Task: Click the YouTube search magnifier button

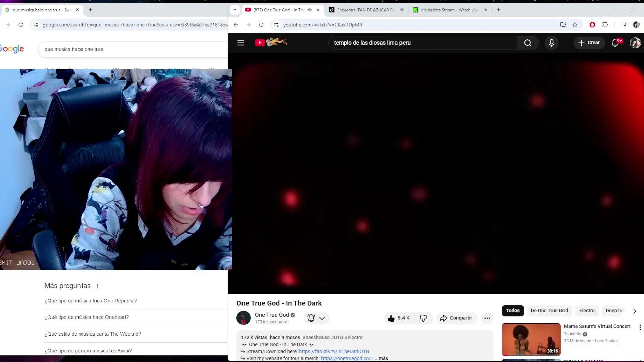Action: [x=528, y=43]
